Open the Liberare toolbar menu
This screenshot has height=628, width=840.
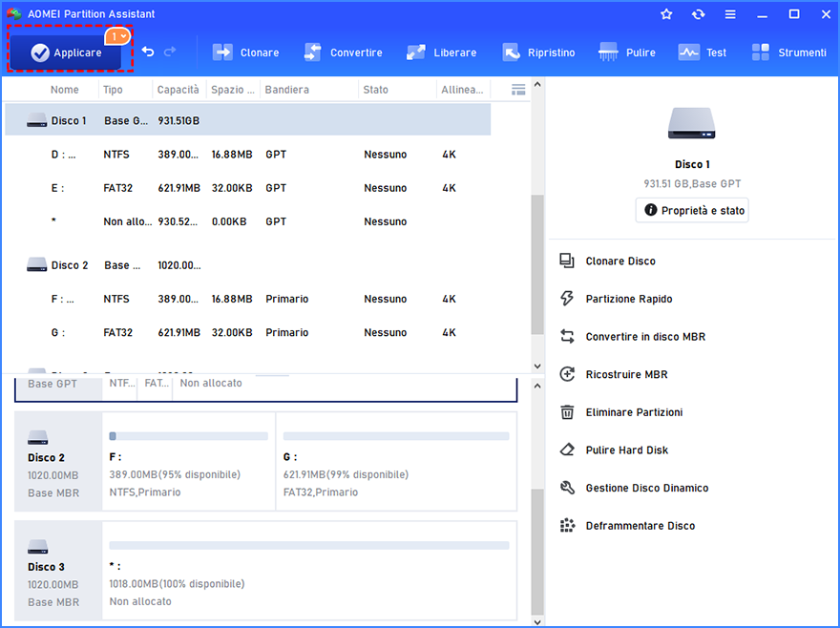(441, 52)
